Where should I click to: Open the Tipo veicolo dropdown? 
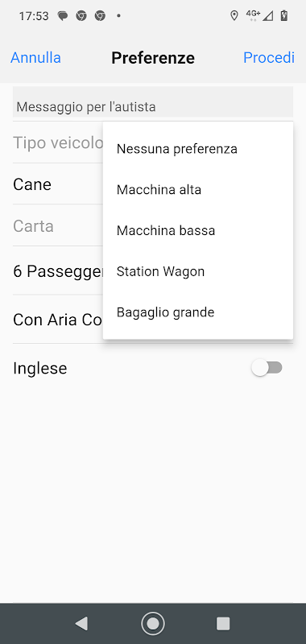(58, 142)
